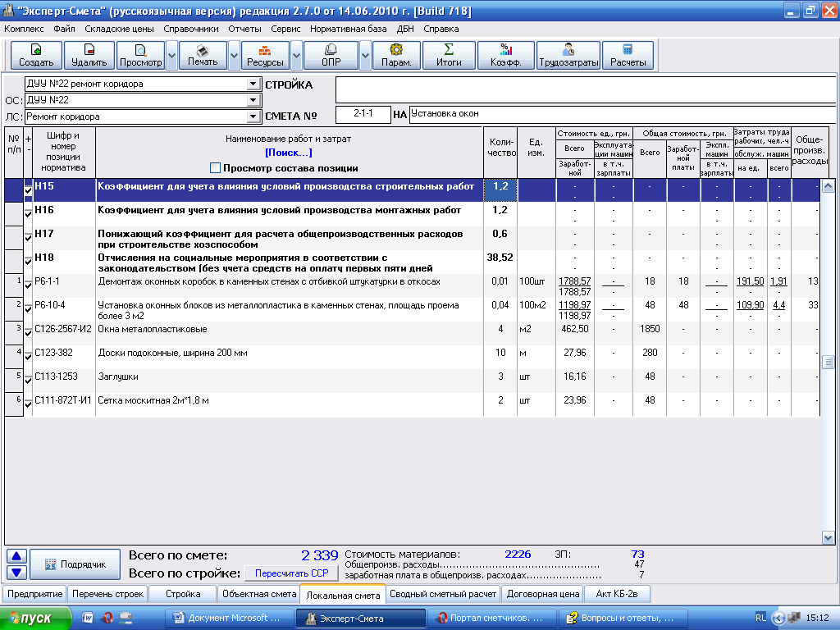
Task: Open the Нормативная база menu
Action: [348, 28]
